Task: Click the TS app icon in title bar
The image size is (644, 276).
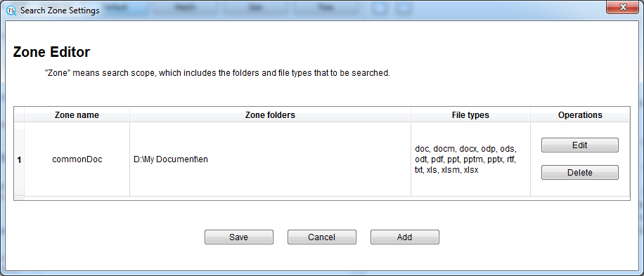Action: pyautogui.click(x=11, y=11)
